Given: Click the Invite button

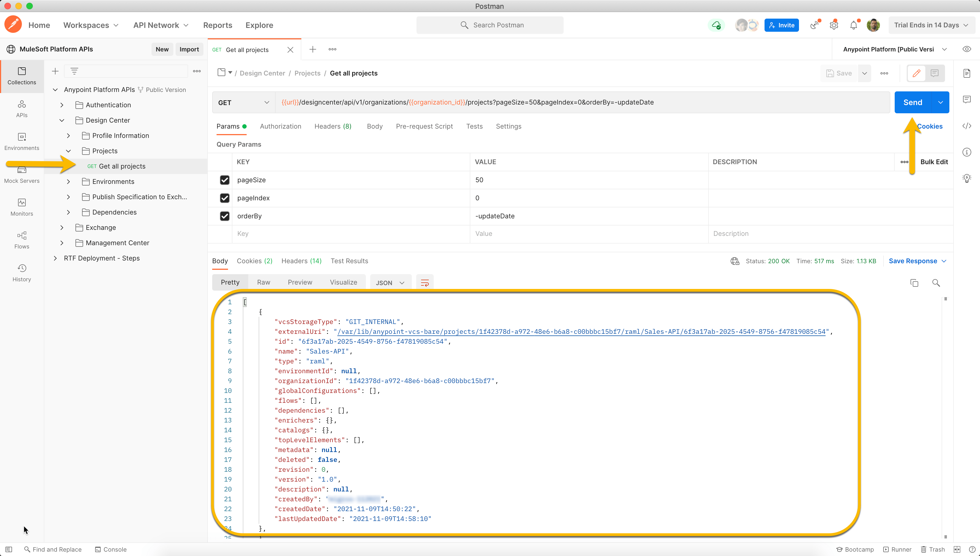Looking at the screenshot, I should pos(781,25).
